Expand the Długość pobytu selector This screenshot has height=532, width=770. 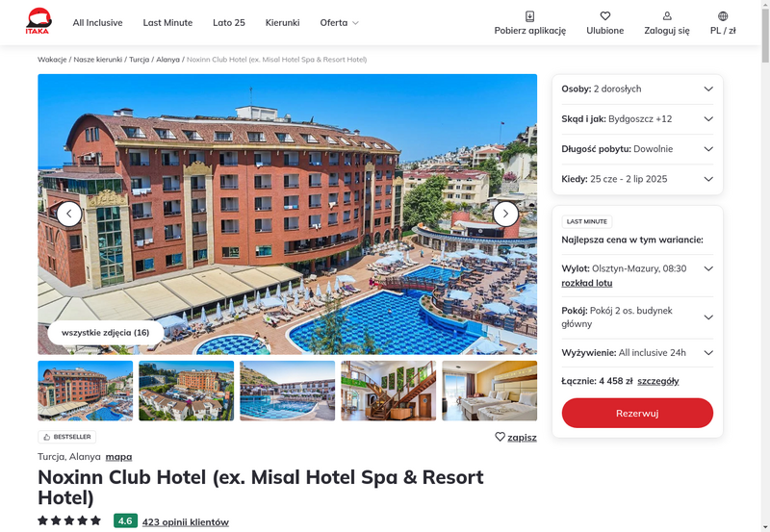637,149
